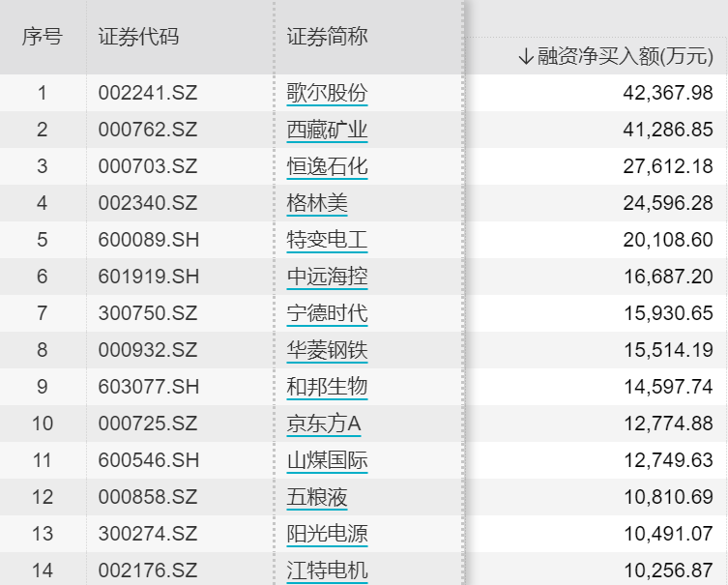
Task: Open the 特变电工 stock link
Action: (328, 240)
